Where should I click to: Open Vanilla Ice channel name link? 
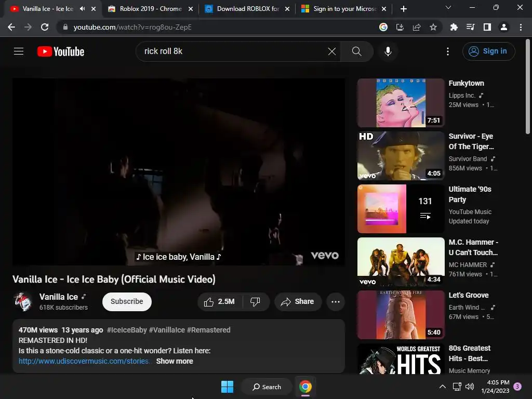click(x=59, y=297)
